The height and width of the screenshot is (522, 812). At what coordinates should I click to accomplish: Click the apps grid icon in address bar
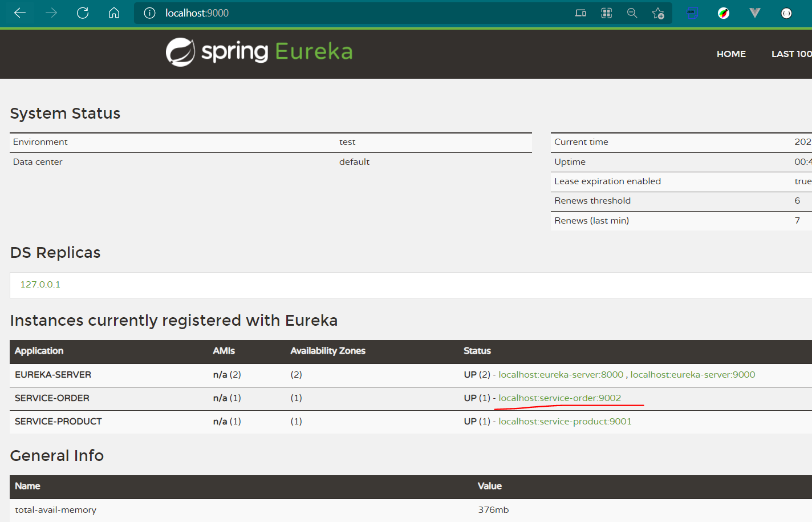pos(607,13)
